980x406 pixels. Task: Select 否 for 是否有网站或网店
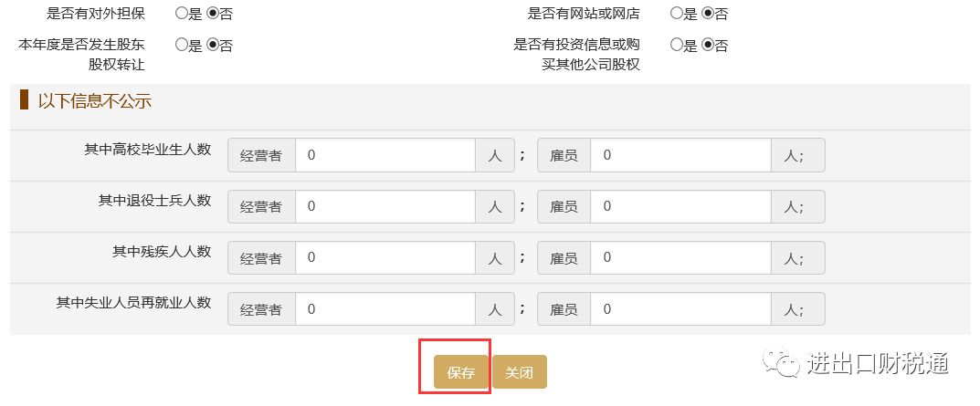click(x=708, y=14)
